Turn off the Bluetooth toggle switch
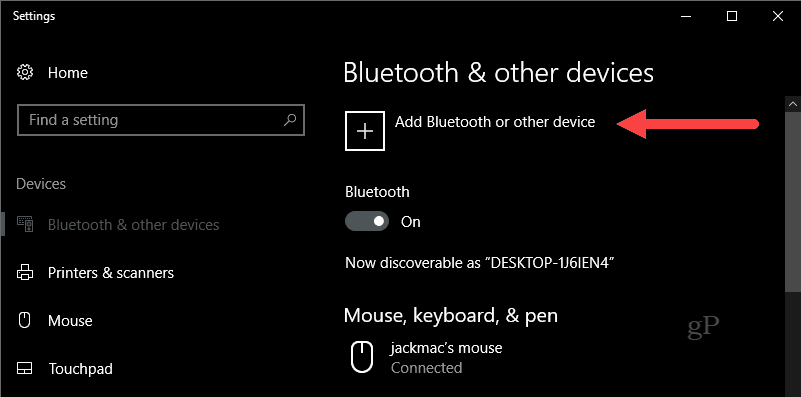The width and height of the screenshot is (801, 397). 367,221
